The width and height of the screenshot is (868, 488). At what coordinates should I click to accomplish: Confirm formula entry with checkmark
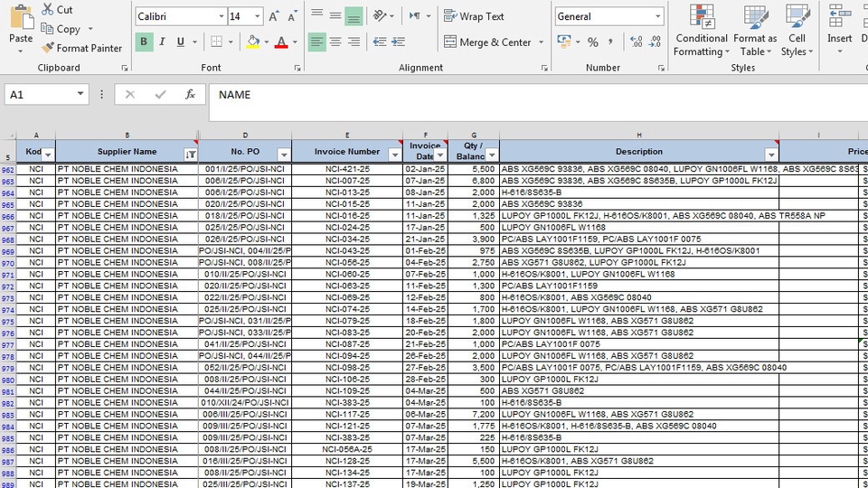point(161,95)
